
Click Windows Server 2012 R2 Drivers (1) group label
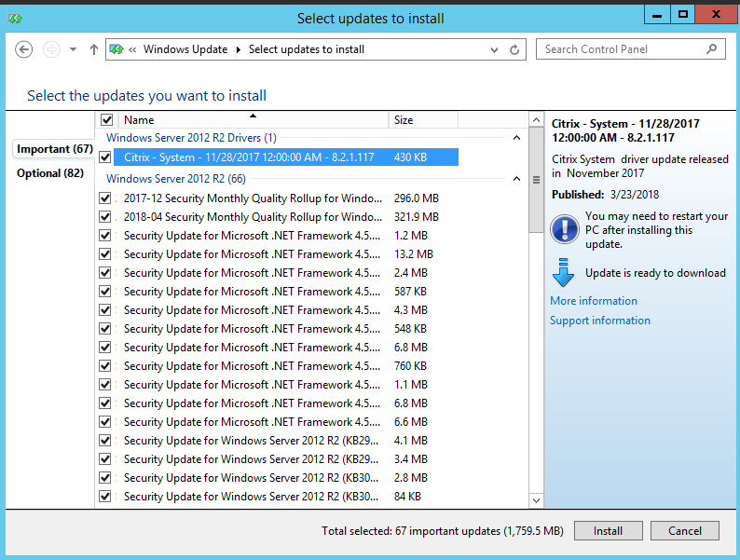pyautogui.click(x=191, y=138)
